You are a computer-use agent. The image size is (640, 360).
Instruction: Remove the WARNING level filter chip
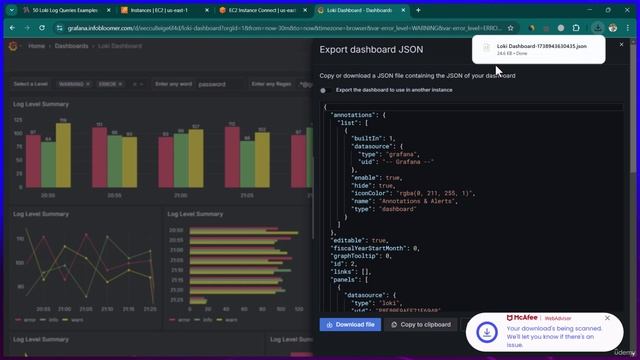tap(88, 84)
